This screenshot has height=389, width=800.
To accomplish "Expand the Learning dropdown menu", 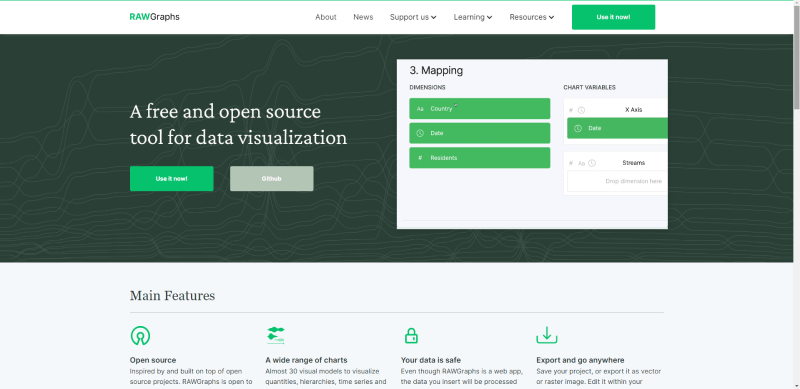I will (x=473, y=17).
